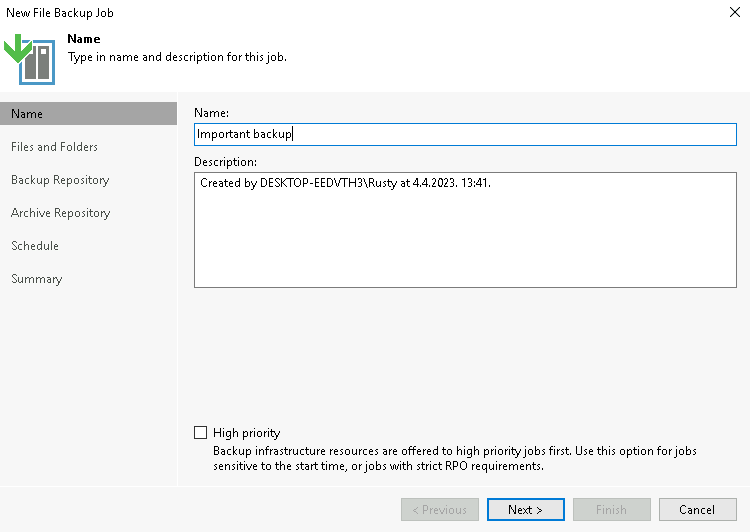Click the Description: field label
Viewport: 750px width, 532px height.
[225, 162]
